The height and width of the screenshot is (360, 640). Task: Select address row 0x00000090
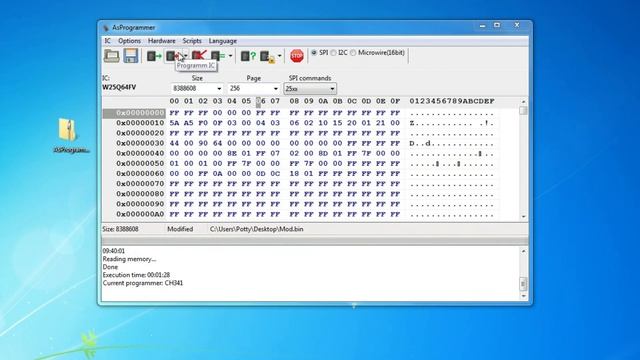click(140, 204)
